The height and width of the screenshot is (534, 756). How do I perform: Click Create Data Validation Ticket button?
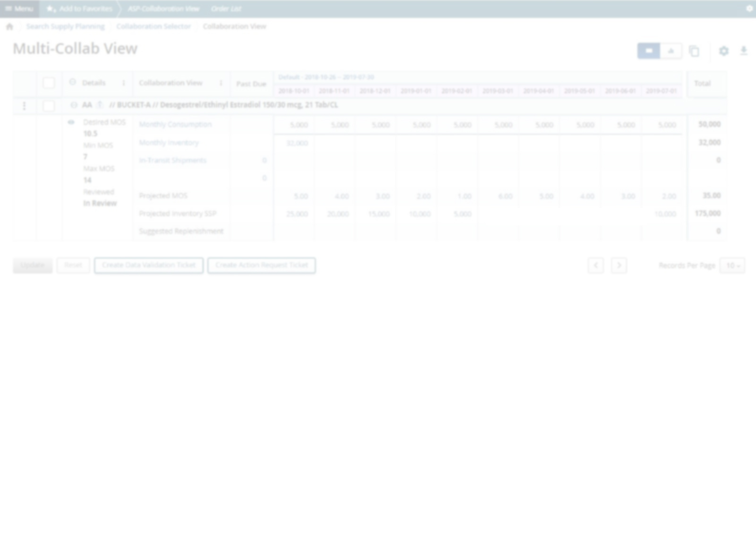pyautogui.click(x=149, y=266)
